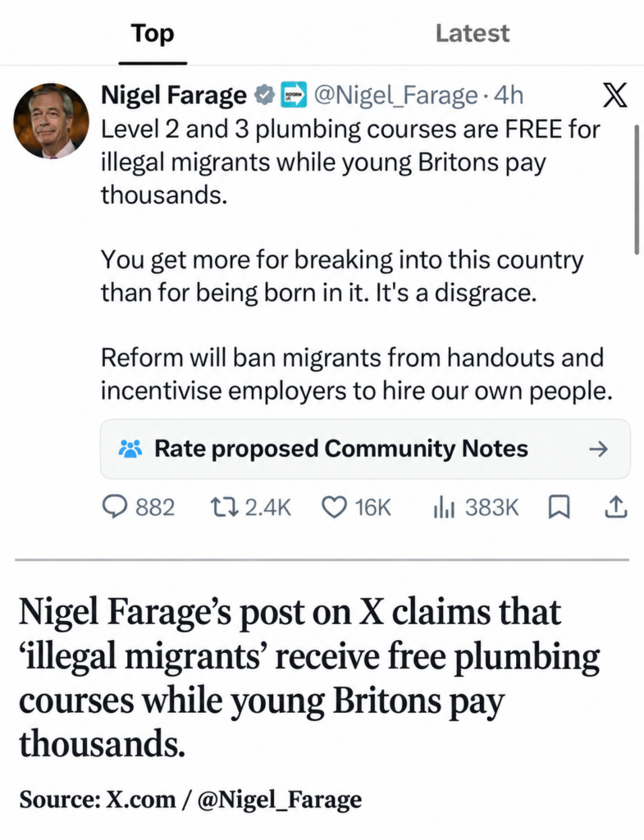Click the Nigel Farage display name
This screenshot has width=644, height=840.
click(x=174, y=95)
